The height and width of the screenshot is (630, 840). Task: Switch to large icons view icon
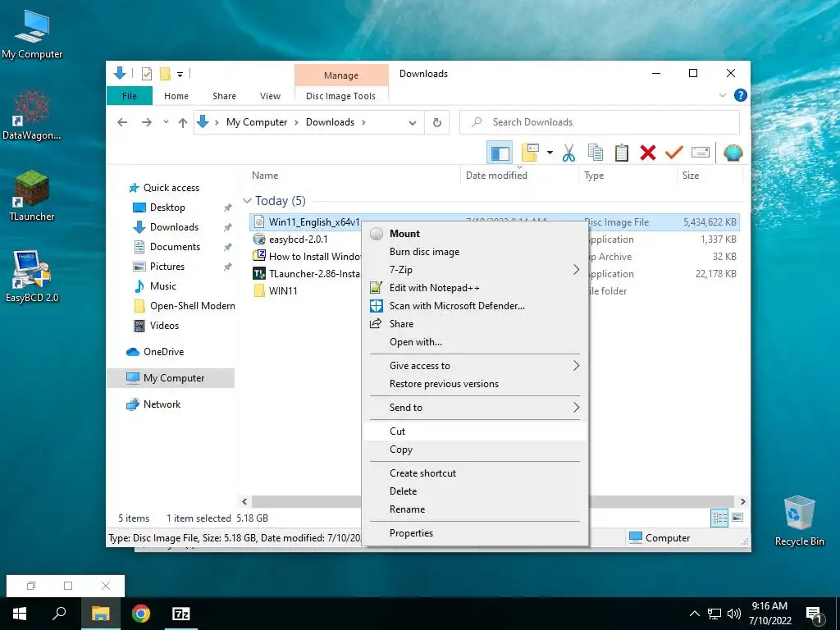point(737,518)
